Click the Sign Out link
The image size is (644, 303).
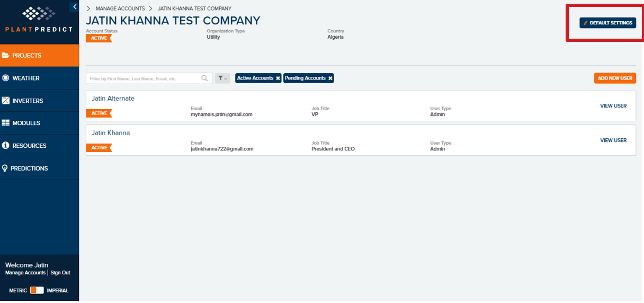[60, 273]
